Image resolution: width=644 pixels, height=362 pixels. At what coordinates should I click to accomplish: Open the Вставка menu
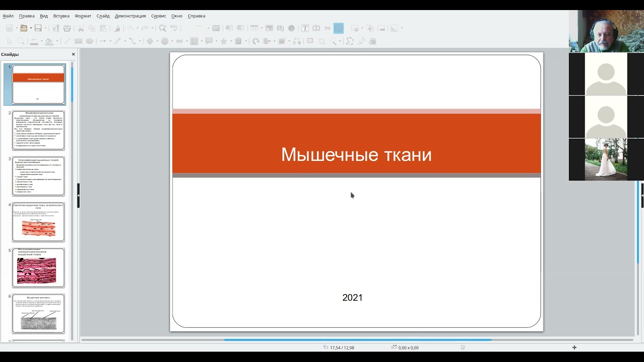[x=61, y=16]
